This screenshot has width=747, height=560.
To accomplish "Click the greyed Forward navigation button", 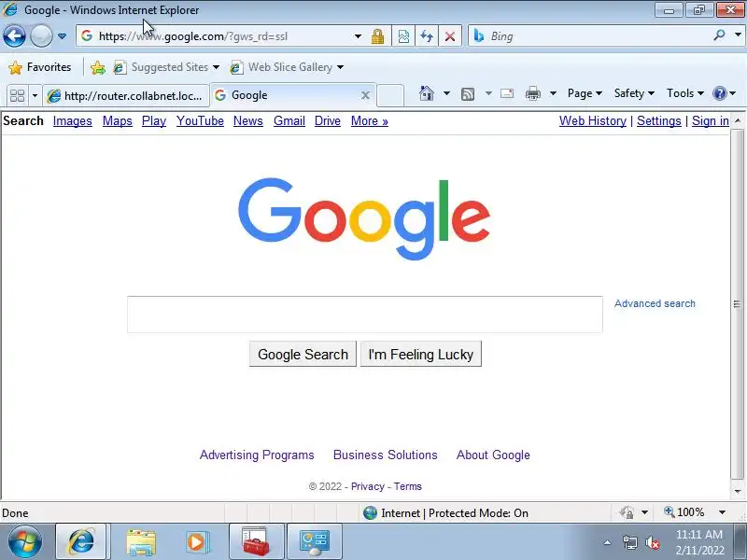I will tap(41, 36).
